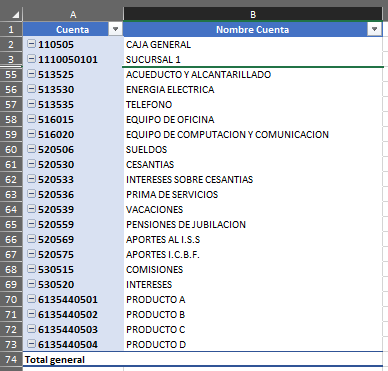Select column A header
The image size is (388, 371).
click(x=73, y=14)
